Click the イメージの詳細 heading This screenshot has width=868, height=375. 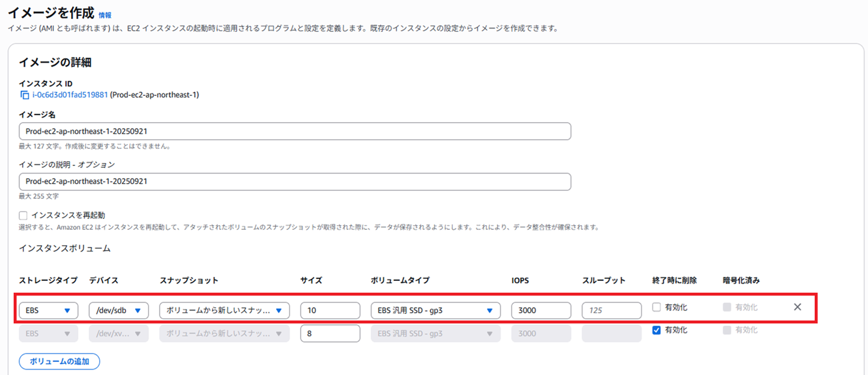(55, 62)
